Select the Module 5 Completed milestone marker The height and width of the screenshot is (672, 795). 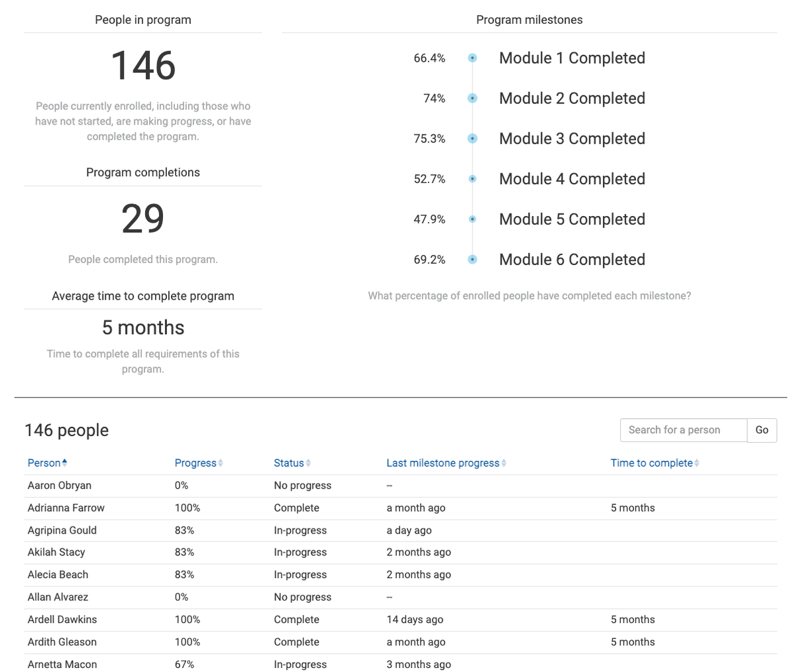tap(472, 219)
